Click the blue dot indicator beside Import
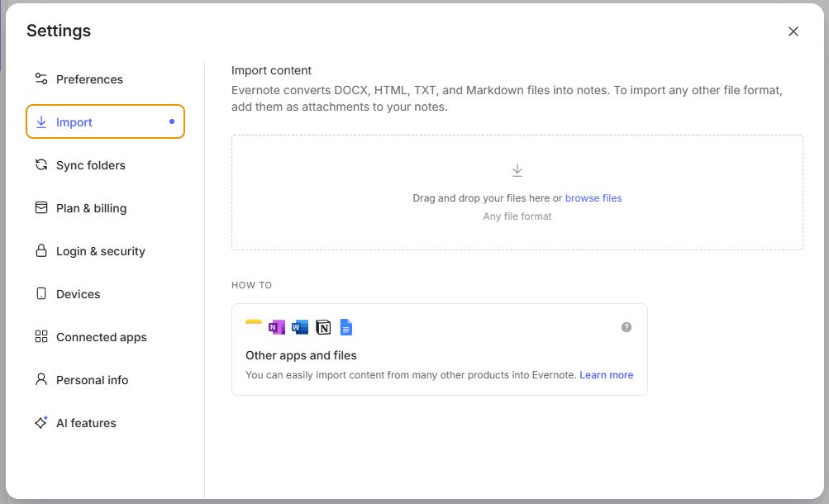The width and height of the screenshot is (829, 504). point(172,121)
